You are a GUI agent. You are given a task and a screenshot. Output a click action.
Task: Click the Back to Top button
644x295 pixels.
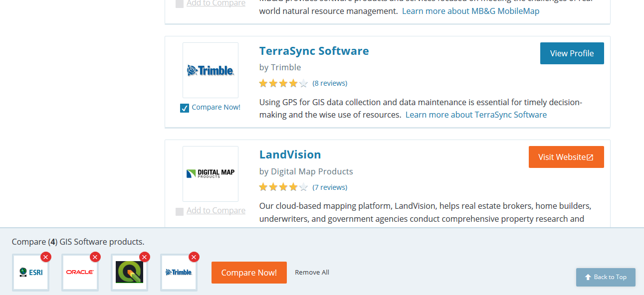606,277
